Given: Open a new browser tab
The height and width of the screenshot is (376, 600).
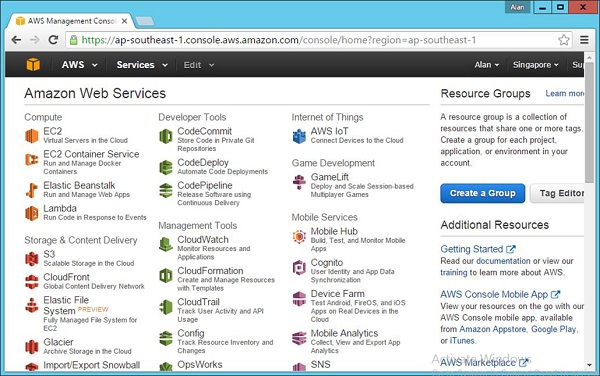Looking at the screenshot, I should click(145, 21).
